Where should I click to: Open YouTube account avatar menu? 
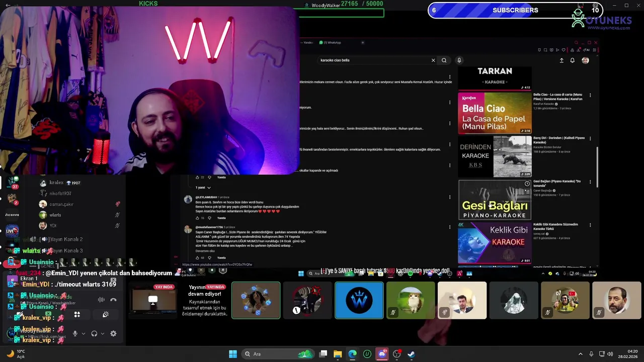point(585,60)
